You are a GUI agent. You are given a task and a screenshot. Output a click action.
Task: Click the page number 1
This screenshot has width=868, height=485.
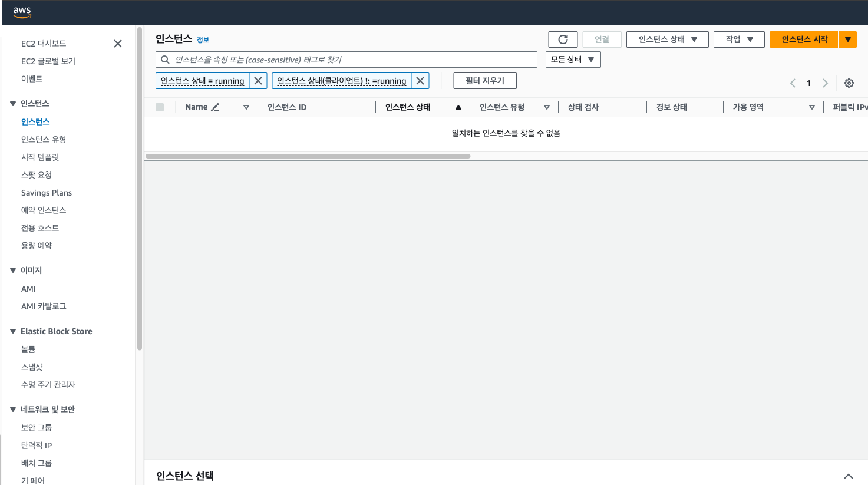pos(809,83)
